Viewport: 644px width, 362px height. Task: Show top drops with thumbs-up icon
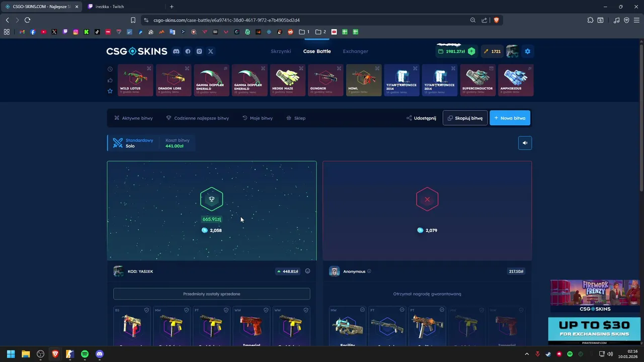click(x=110, y=80)
